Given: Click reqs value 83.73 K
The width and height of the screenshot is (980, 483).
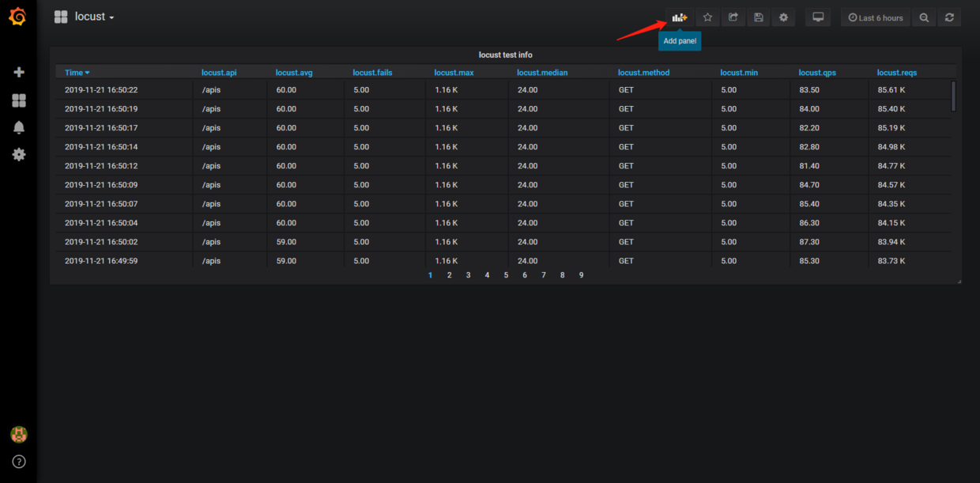Looking at the screenshot, I should pos(891,261).
